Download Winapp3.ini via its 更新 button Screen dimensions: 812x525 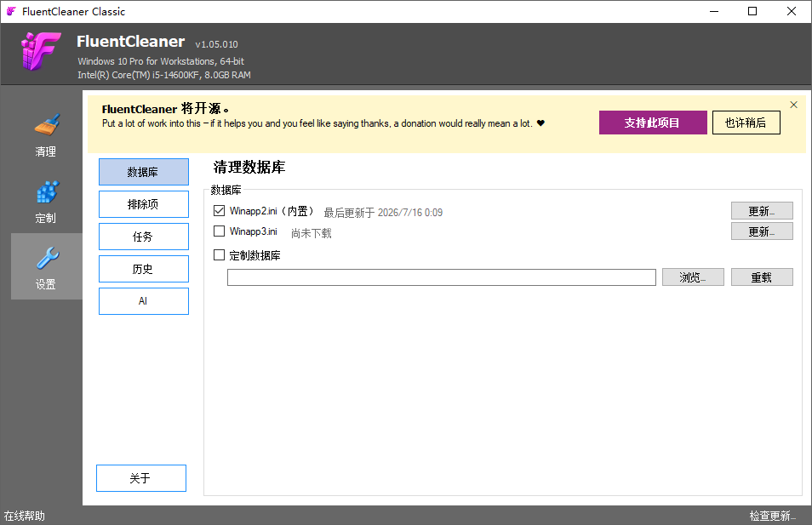(x=762, y=231)
